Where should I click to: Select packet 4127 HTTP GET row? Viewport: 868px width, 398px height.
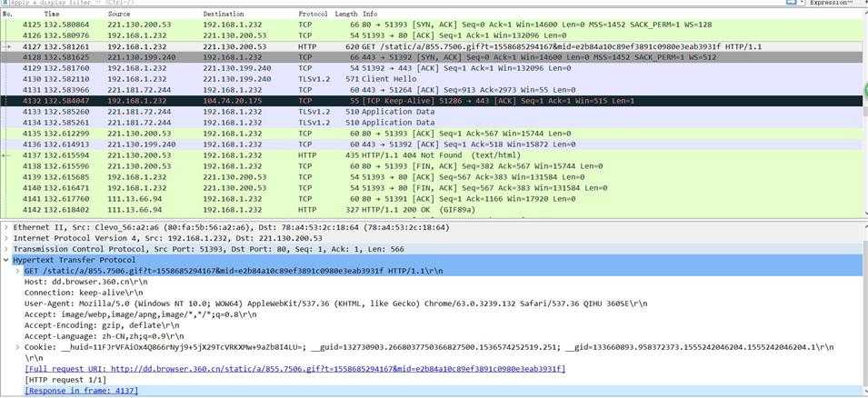pyautogui.click(x=432, y=46)
